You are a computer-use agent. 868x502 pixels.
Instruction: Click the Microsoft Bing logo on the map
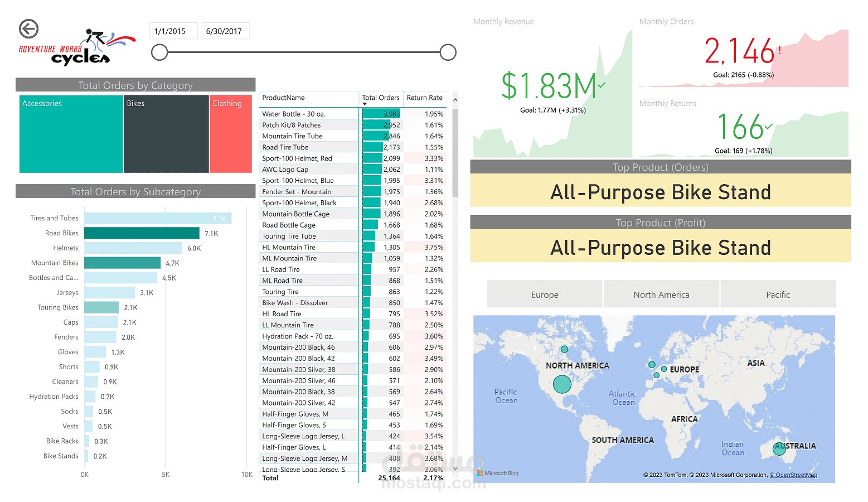[497, 473]
